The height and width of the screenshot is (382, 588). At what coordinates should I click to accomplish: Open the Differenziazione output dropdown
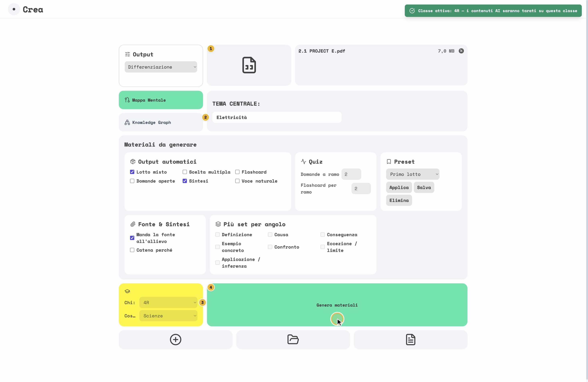click(161, 67)
